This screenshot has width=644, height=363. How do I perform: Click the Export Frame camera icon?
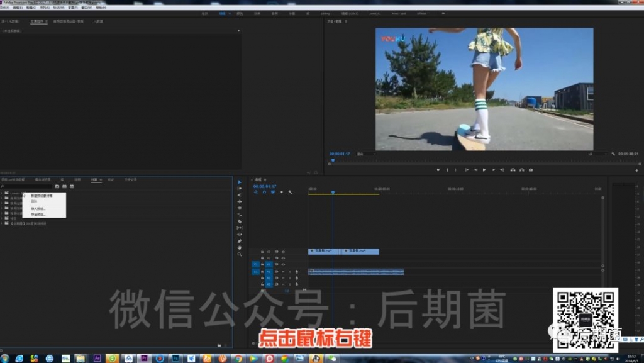point(531,170)
